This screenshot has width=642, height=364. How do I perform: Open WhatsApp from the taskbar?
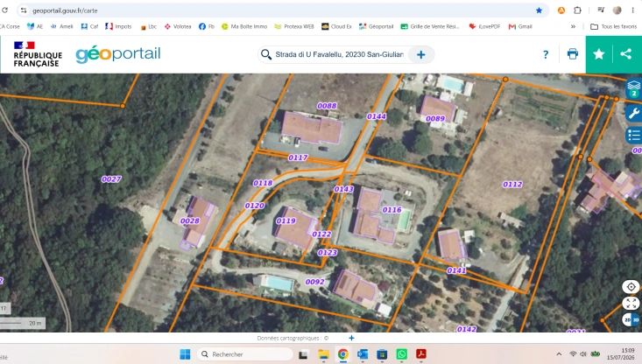click(x=402, y=354)
